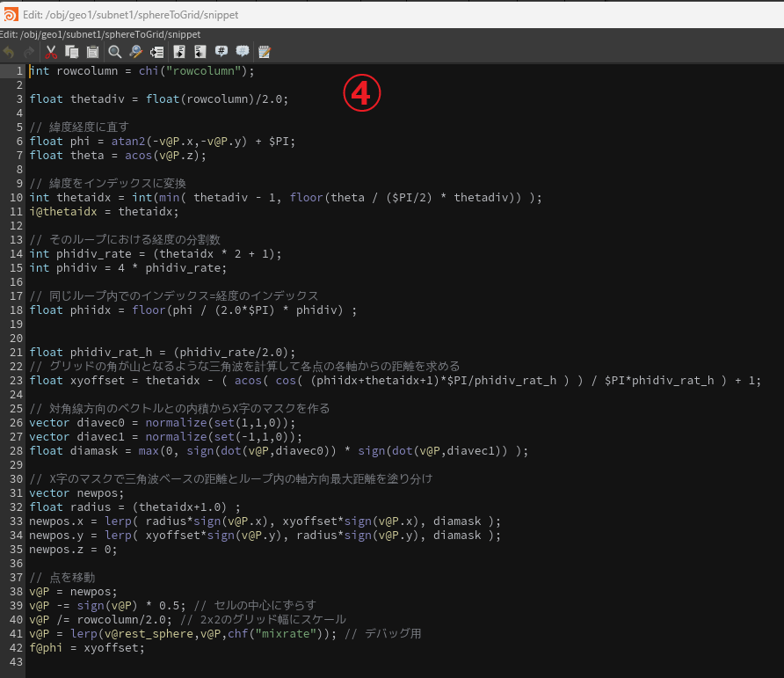The width and height of the screenshot is (784, 678).
Task: Click the 'float xyoffset = thetaidx' line
Action: pos(395,380)
